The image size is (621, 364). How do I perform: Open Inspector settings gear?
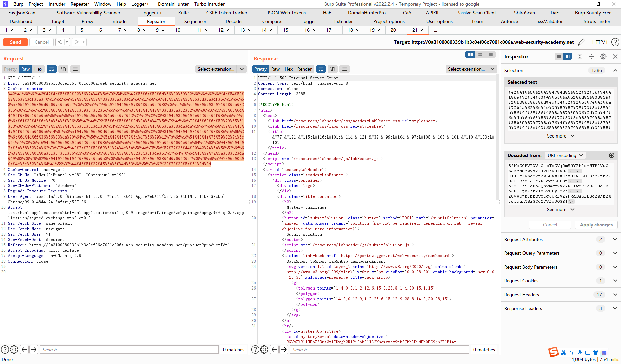[x=603, y=56]
